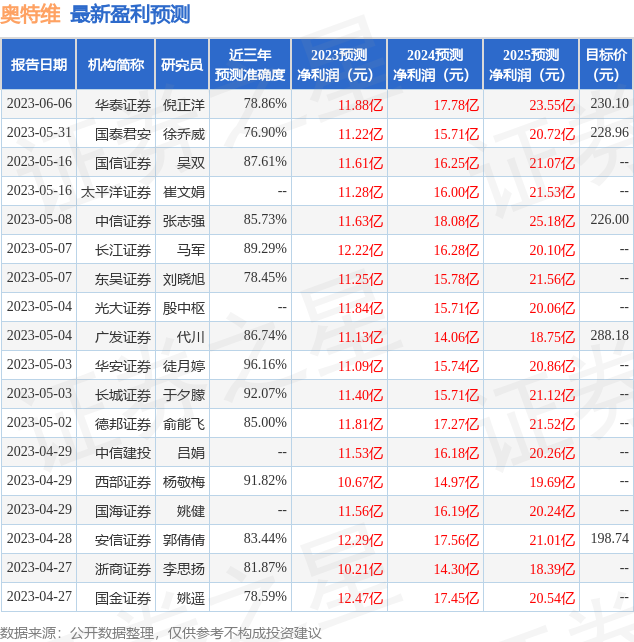Screen dimensions: 634x642
Task: Click researcher name 殷中枢
Action: click(x=184, y=308)
